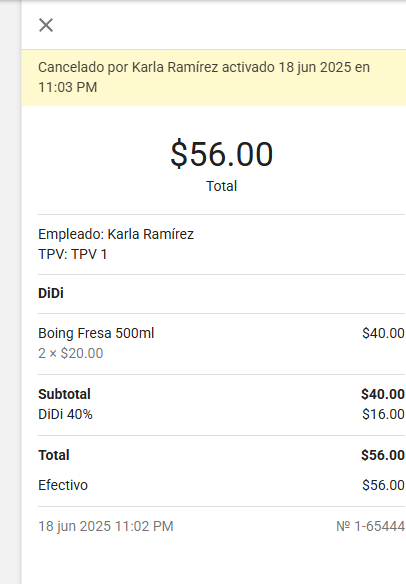This screenshot has width=406, height=584.
Task: Close the receipt detail panel
Action: [46, 25]
